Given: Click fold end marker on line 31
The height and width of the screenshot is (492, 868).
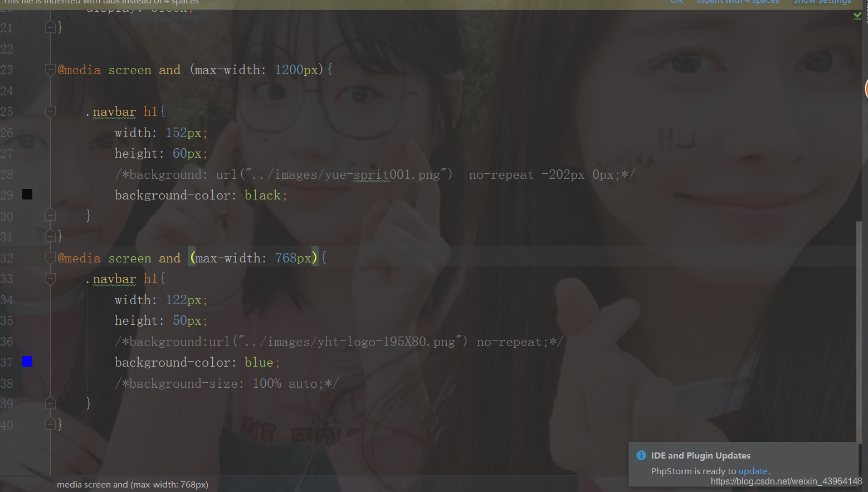Looking at the screenshot, I should point(50,236).
